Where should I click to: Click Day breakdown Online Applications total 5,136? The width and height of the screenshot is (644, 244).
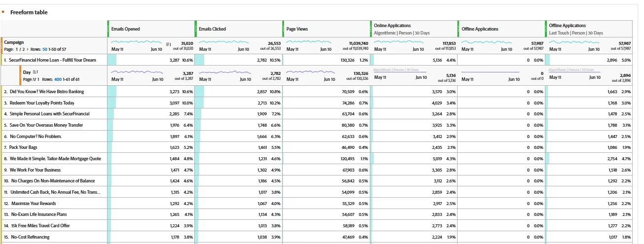[x=451, y=75]
